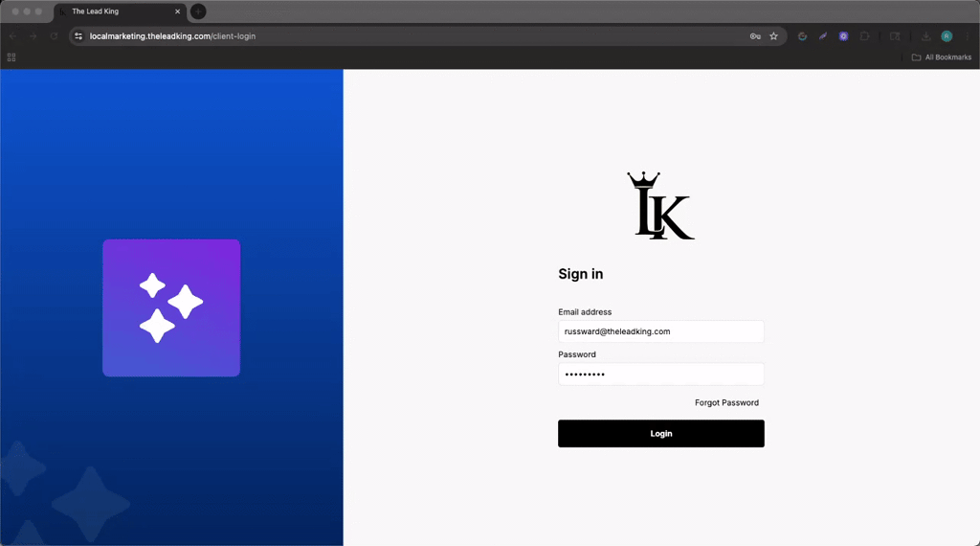
Task: Open the All Bookmarks folder
Action: coord(942,57)
